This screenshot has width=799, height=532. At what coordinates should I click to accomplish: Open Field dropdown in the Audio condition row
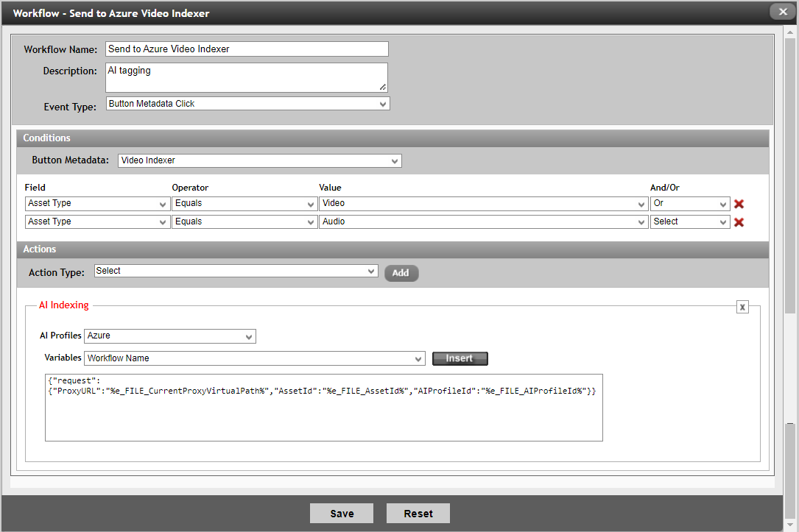coord(96,222)
